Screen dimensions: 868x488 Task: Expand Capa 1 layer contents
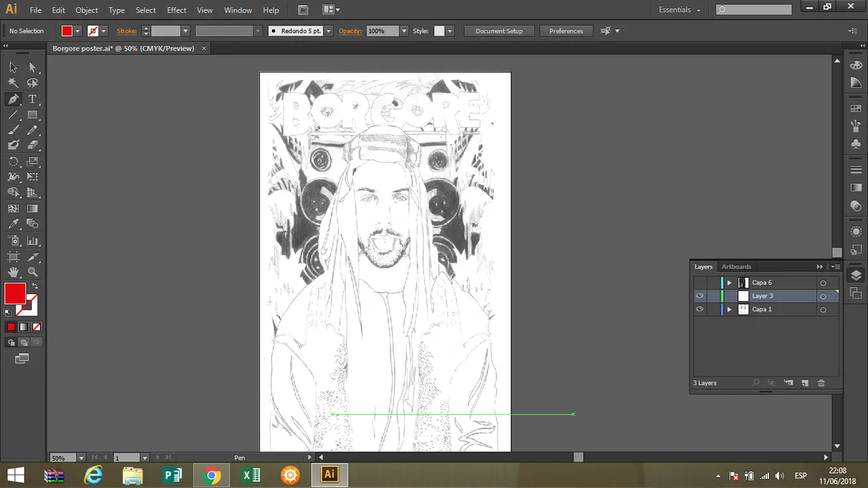pos(730,310)
